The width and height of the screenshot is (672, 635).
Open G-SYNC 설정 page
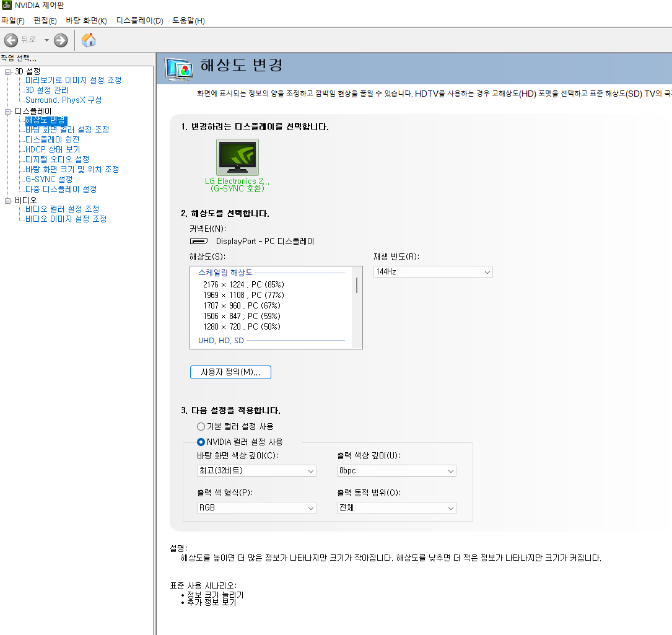pyautogui.click(x=49, y=179)
